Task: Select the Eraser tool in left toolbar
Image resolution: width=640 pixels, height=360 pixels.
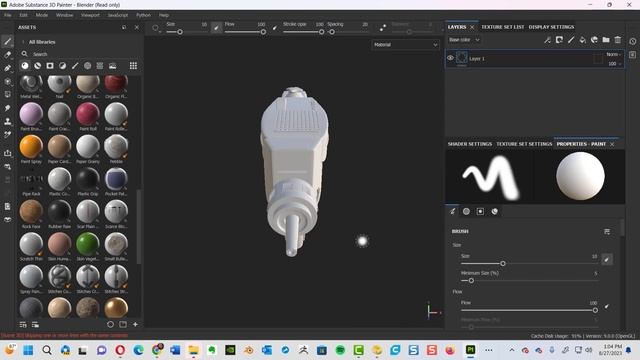Action: coord(7,55)
